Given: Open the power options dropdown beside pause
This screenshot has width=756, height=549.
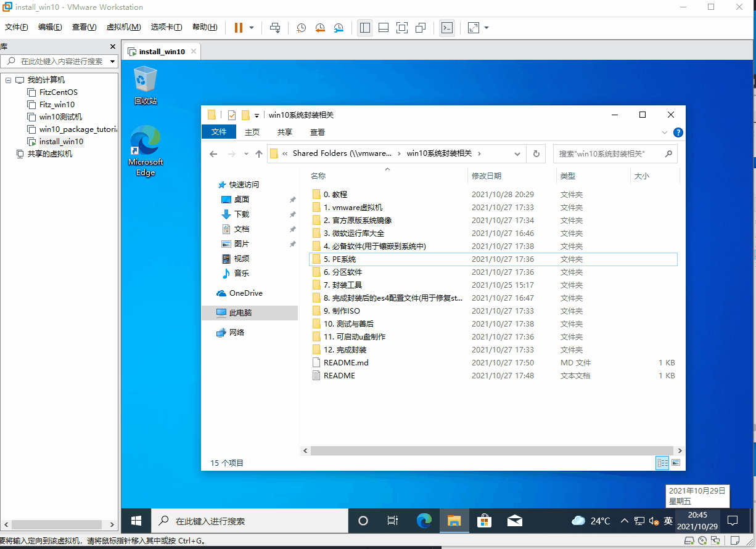Looking at the screenshot, I should point(252,28).
